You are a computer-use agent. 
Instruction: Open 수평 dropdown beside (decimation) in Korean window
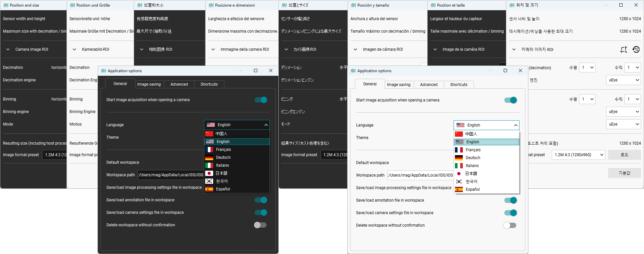(587, 68)
